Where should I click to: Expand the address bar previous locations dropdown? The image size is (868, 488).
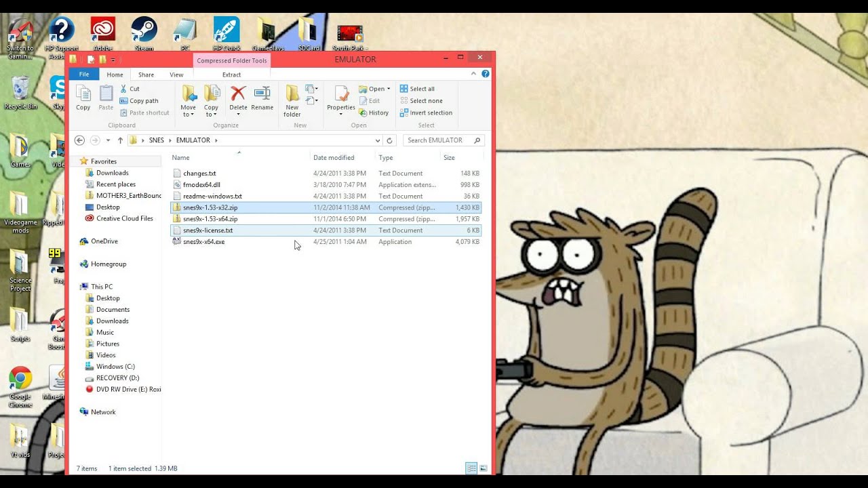pos(378,140)
